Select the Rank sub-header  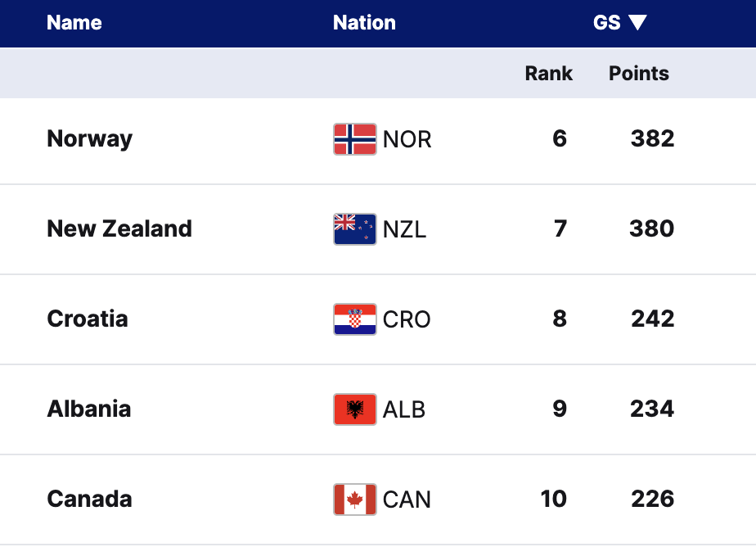(x=548, y=74)
